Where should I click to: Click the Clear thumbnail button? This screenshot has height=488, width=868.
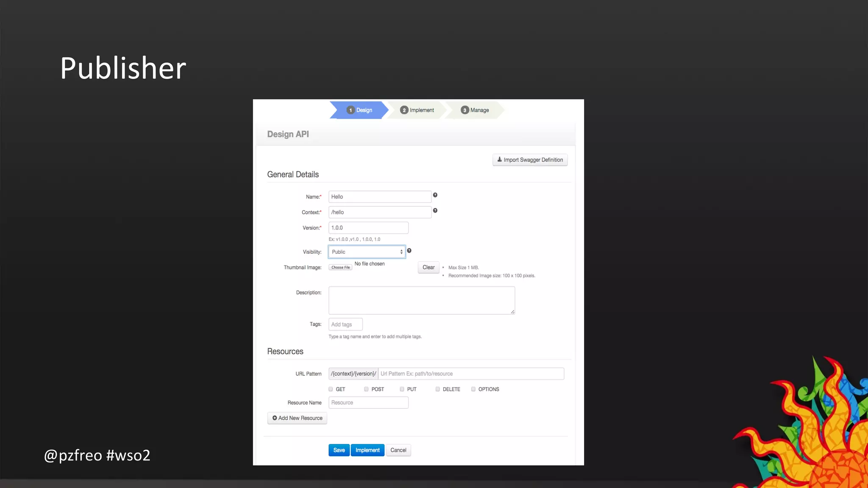428,267
